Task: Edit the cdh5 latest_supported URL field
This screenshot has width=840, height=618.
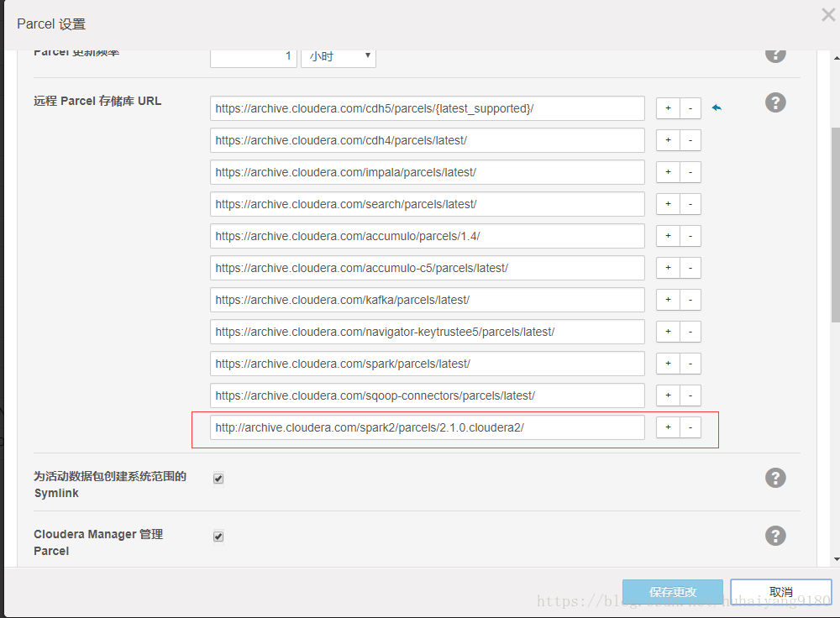Action: pyautogui.click(x=427, y=108)
